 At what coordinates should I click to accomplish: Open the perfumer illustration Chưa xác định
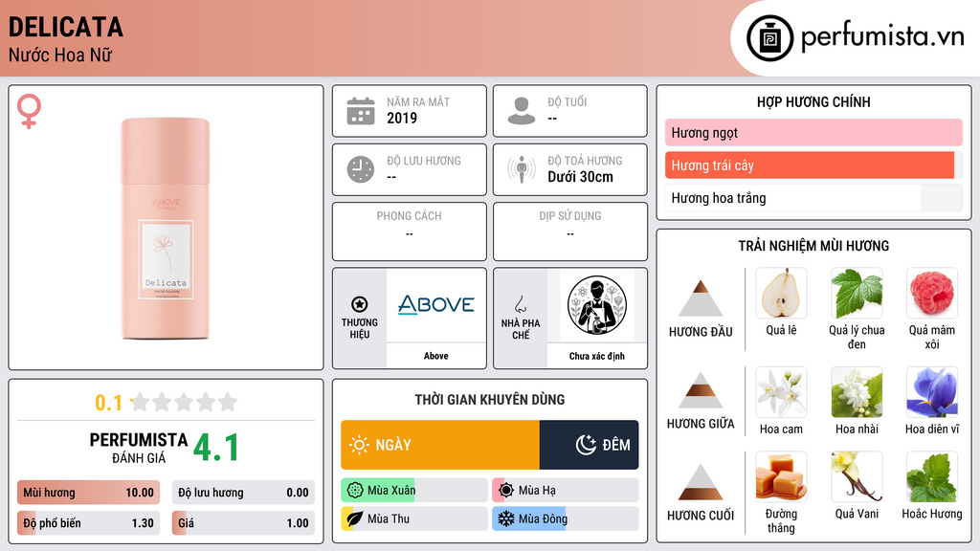pyautogui.click(x=597, y=305)
